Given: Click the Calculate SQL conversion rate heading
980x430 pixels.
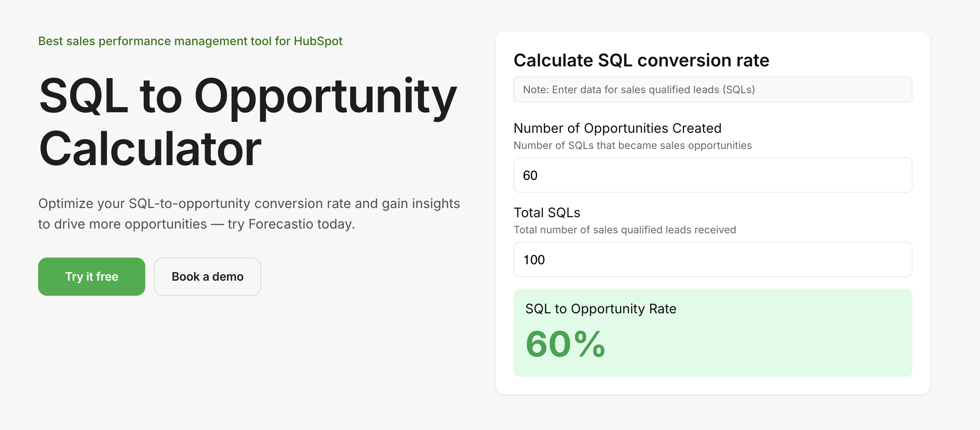Looking at the screenshot, I should coord(641,60).
